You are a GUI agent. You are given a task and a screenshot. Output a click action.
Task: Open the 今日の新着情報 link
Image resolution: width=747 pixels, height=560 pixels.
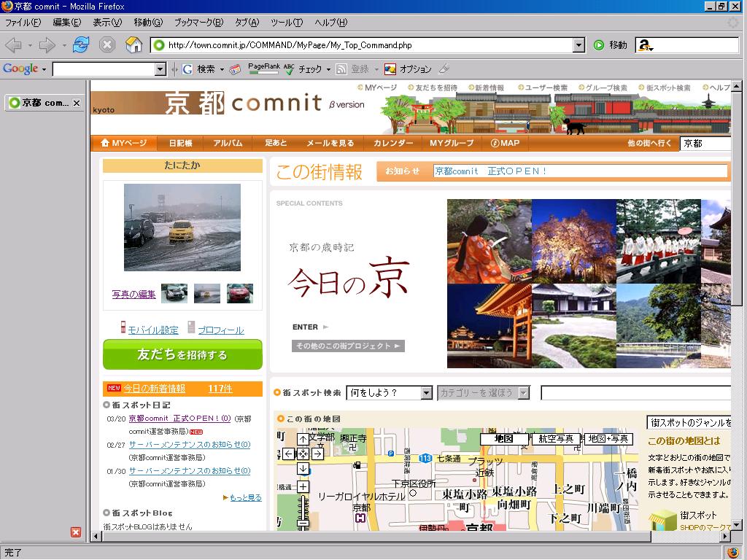[155, 389]
